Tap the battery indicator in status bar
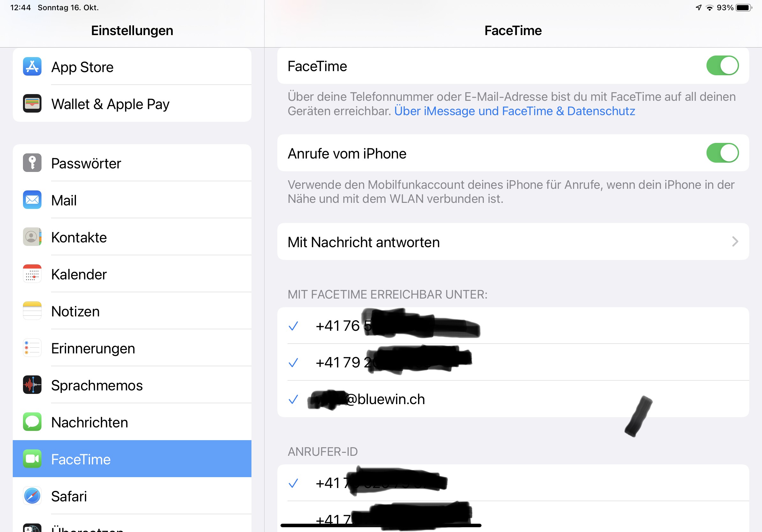The width and height of the screenshot is (762, 532). (x=743, y=8)
